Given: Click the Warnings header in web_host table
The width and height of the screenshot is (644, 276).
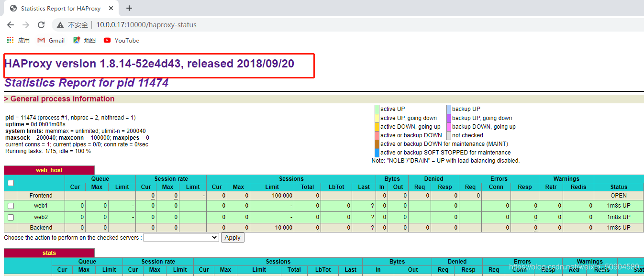Looking at the screenshot, I should click(566, 179).
